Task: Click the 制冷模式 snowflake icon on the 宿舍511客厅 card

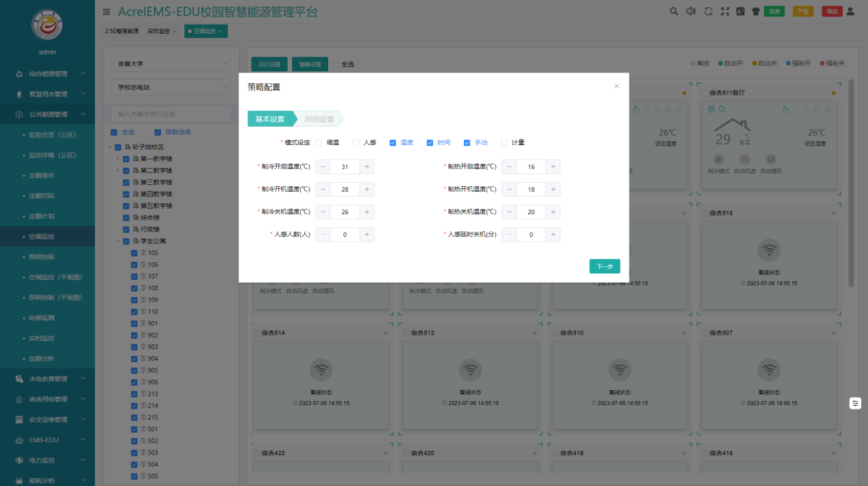Action: tap(719, 159)
